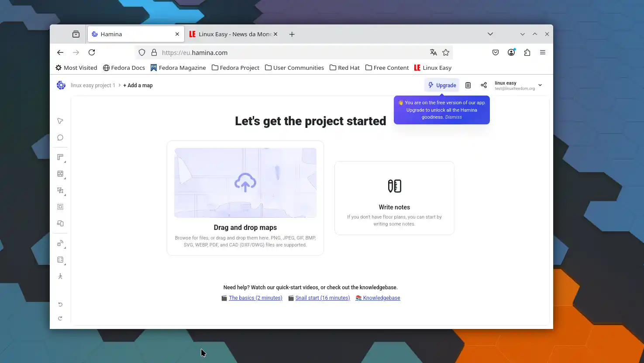Select the access point tool
Viewport: 644px width, 363px height.
[x=60, y=243]
